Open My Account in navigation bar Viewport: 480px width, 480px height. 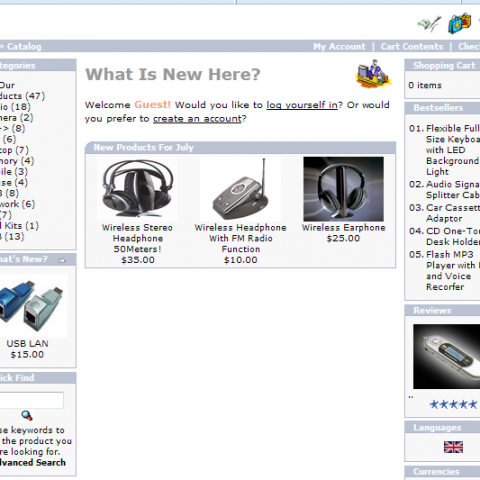tap(339, 46)
